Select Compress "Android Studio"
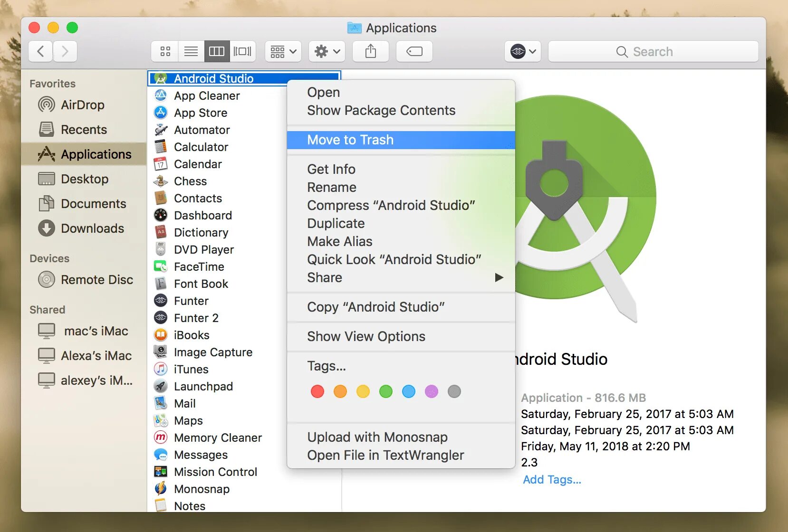 (401, 205)
